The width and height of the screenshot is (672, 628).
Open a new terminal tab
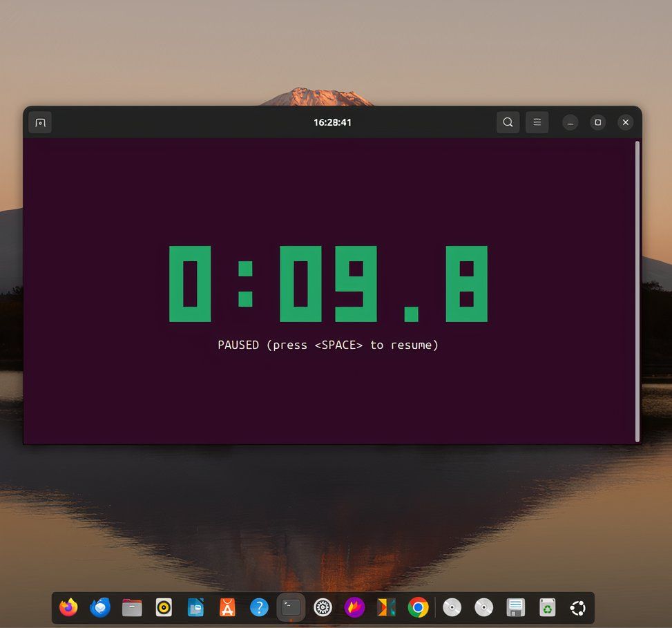[40, 122]
